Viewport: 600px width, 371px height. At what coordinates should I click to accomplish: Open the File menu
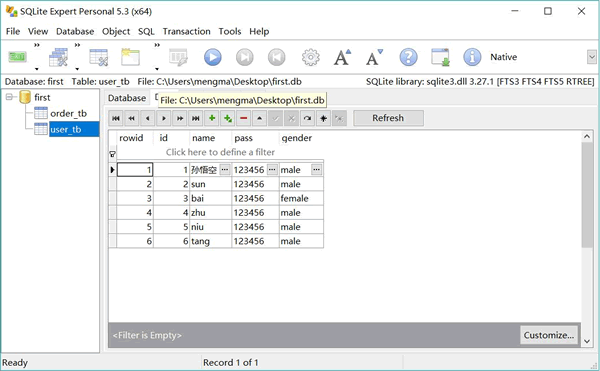tap(13, 31)
